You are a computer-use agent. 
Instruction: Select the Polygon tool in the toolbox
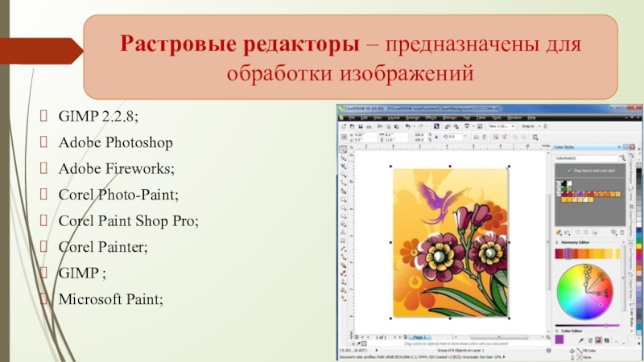(343, 216)
